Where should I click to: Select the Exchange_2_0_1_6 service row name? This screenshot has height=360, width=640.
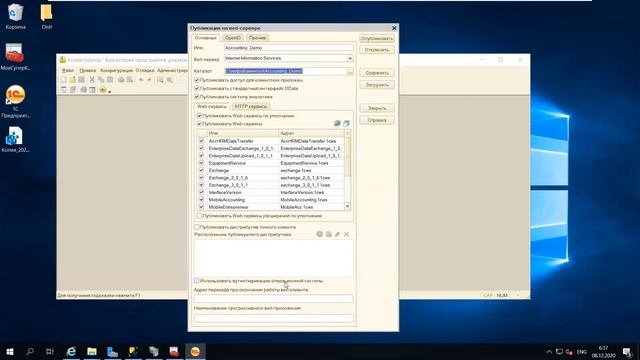228,178
